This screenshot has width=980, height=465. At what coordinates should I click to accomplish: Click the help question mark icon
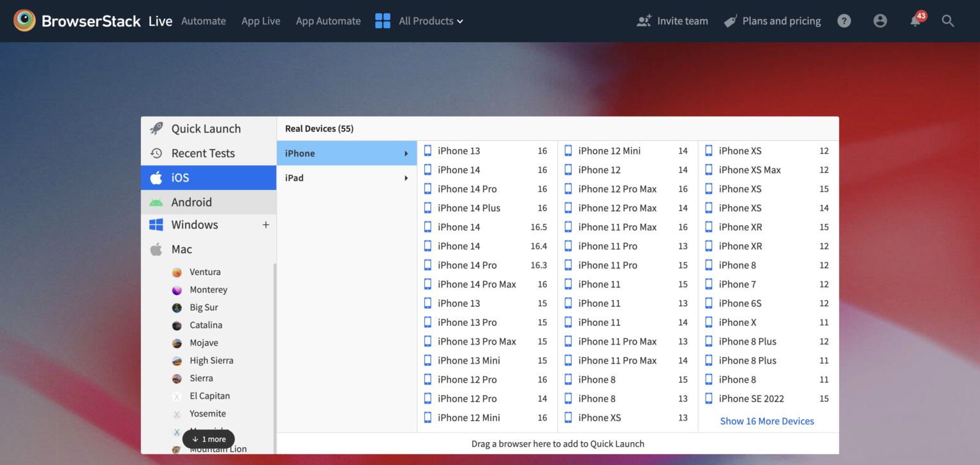coord(844,21)
